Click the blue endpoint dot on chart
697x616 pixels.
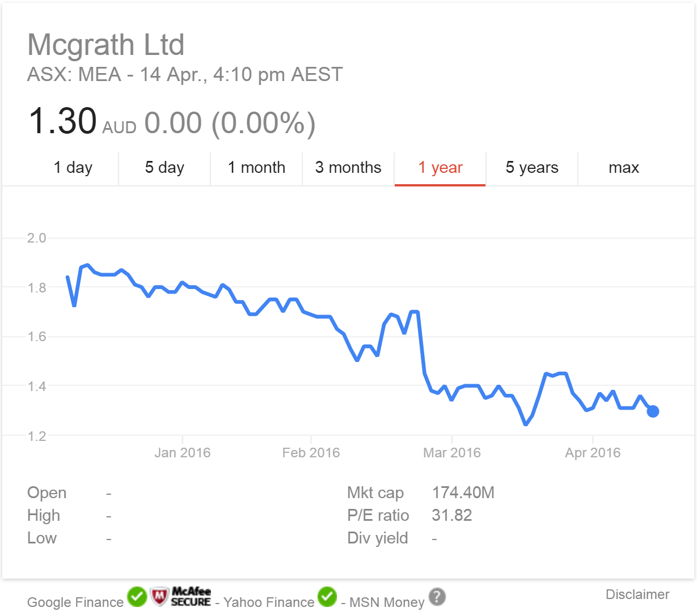(x=653, y=411)
